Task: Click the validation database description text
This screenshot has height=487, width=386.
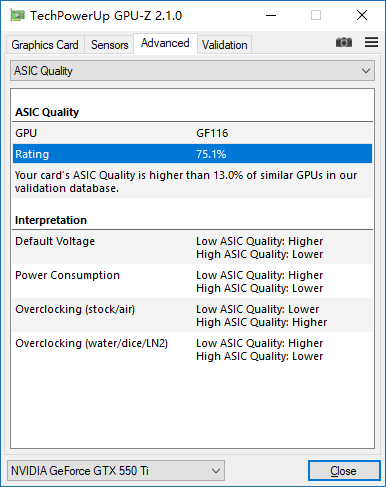Action: [186, 182]
